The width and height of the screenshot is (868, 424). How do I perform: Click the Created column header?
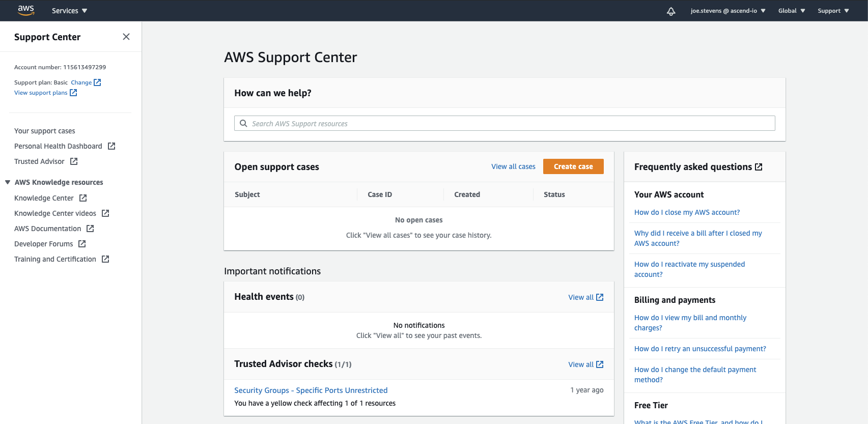coord(467,194)
